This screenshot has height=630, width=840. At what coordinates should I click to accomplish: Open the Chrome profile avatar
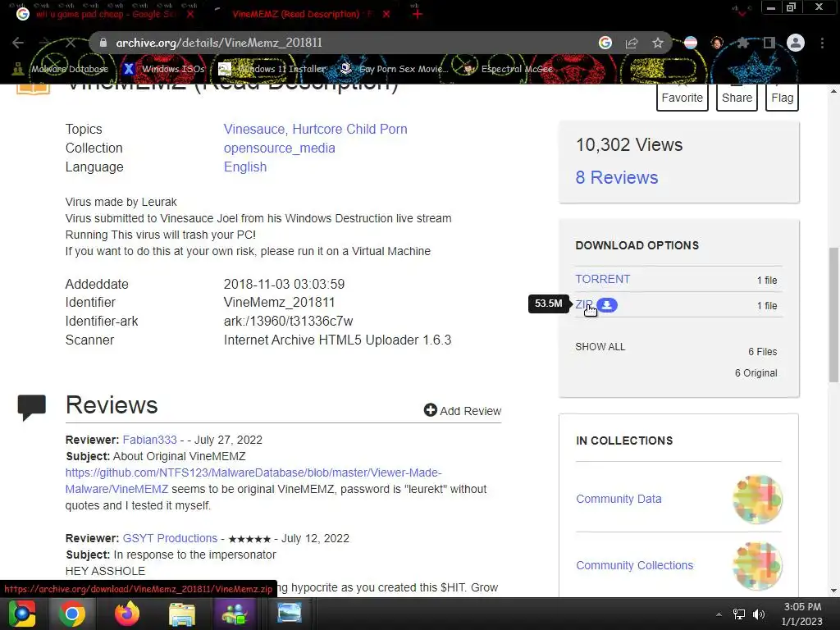pos(796,43)
